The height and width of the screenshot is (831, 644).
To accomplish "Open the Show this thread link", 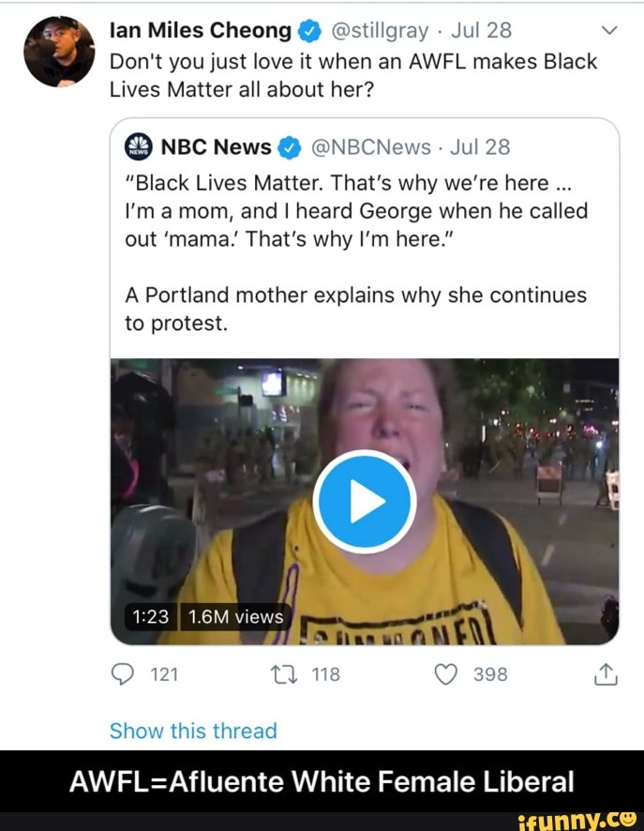I will [193, 731].
